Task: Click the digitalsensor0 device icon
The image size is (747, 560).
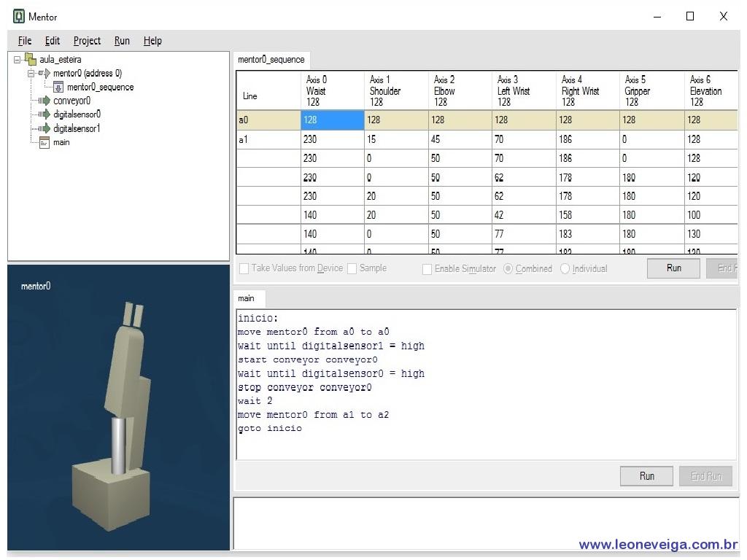Action: pyautogui.click(x=44, y=114)
